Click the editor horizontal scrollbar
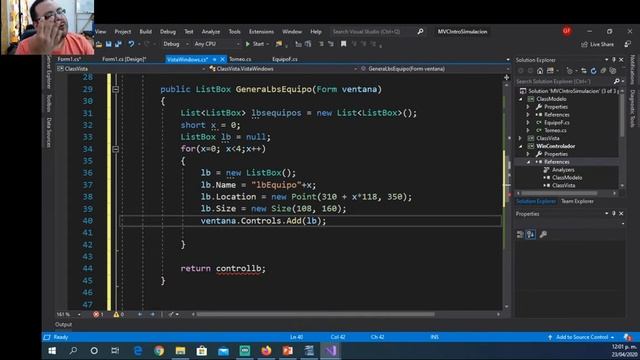Image resolution: width=640 pixels, height=360 pixels. click(x=315, y=314)
